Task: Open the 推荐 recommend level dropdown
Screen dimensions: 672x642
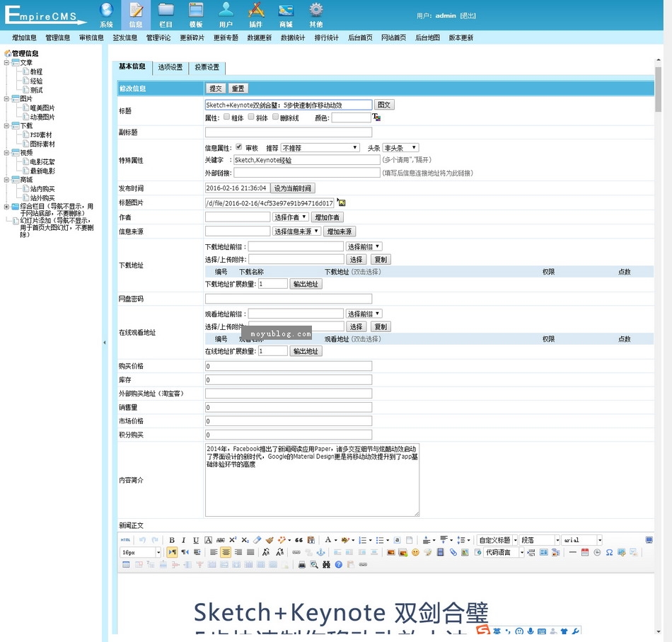Action: tap(320, 147)
